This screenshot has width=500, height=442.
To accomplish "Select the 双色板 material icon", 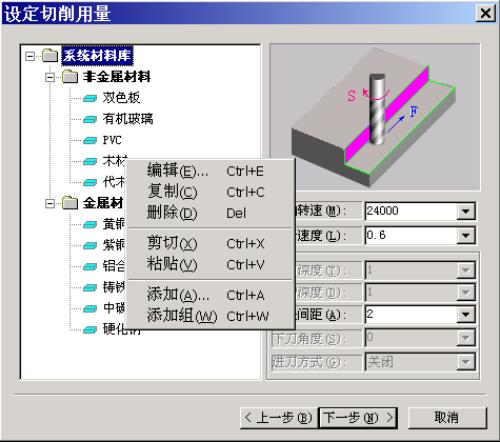I will pyautogui.click(x=90, y=98).
